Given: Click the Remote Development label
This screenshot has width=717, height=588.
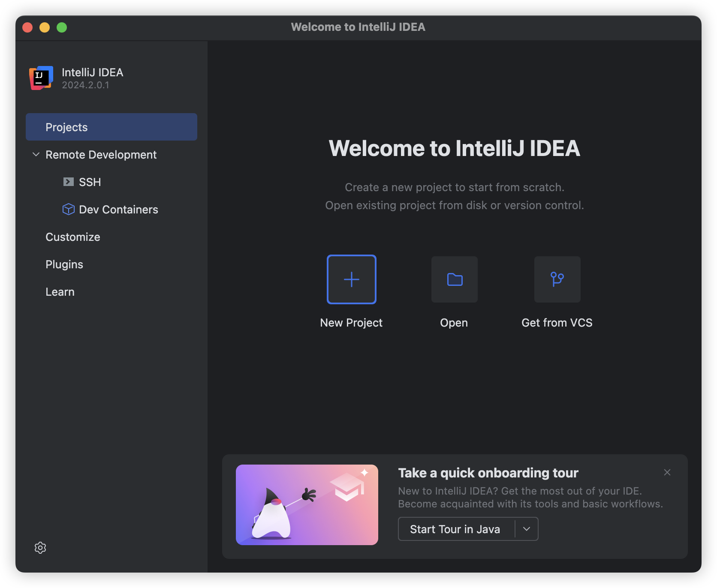Looking at the screenshot, I should click(101, 155).
